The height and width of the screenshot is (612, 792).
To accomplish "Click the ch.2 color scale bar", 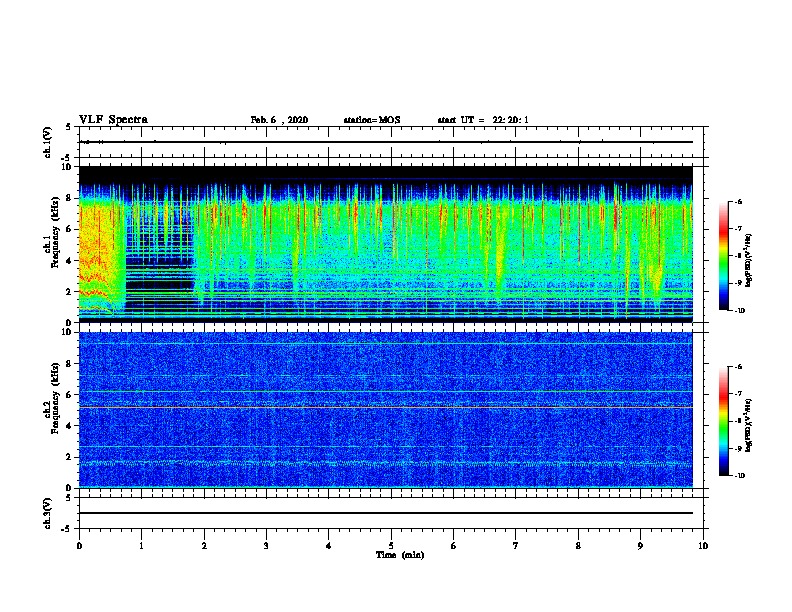I will pos(723,421).
